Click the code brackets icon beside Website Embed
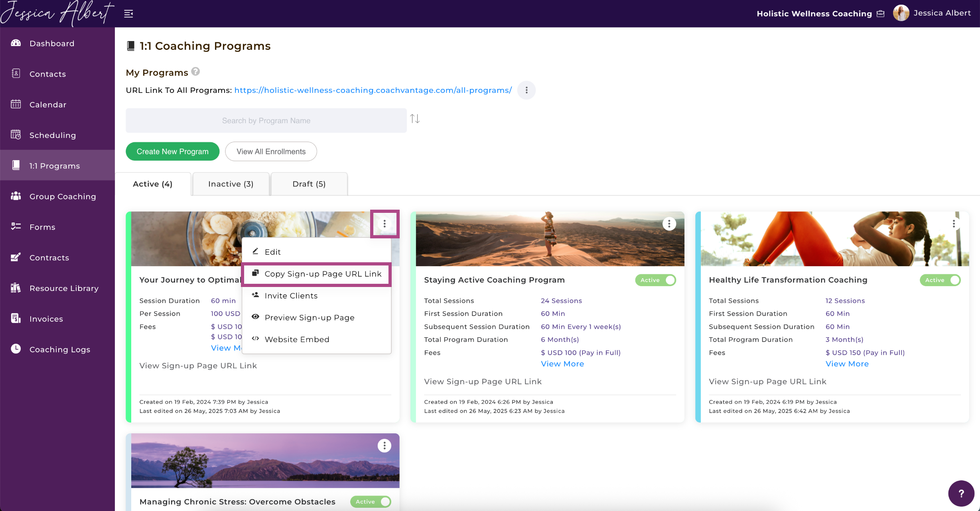 255,338
